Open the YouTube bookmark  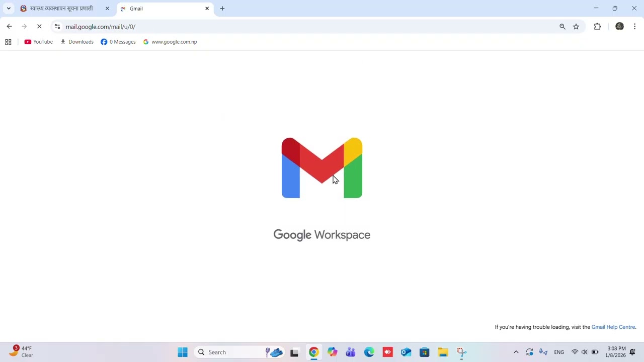click(x=39, y=42)
